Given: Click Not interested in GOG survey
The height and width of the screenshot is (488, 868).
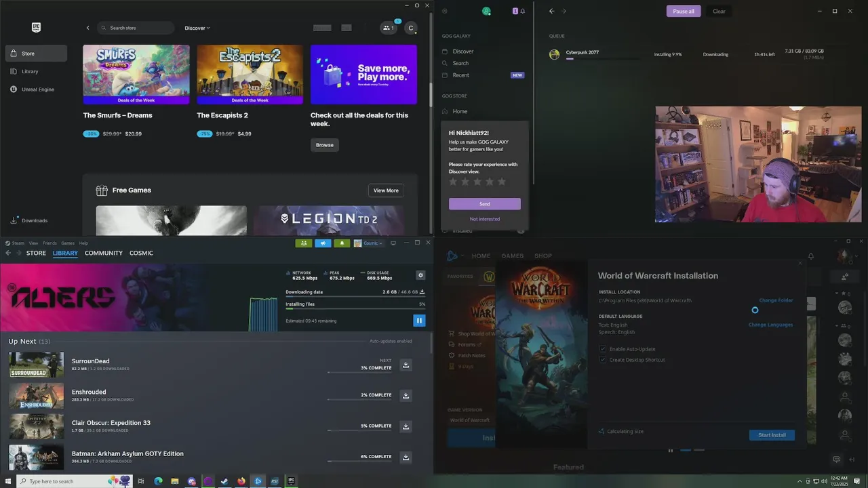Looking at the screenshot, I should 484,219.
